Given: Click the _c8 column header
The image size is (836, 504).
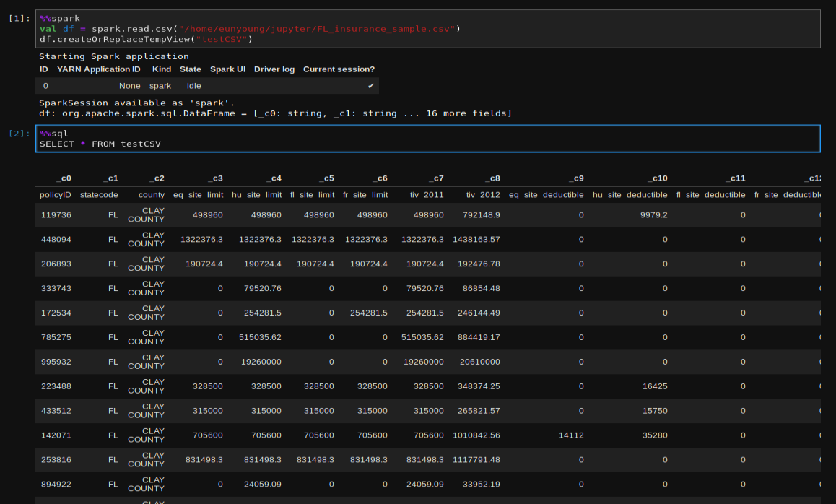Looking at the screenshot, I should pyautogui.click(x=492, y=178).
